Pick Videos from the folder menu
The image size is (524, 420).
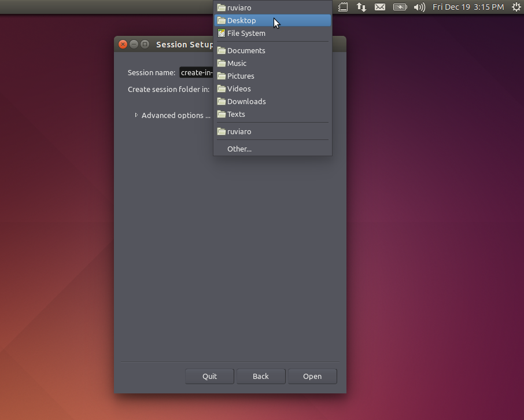click(x=239, y=89)
